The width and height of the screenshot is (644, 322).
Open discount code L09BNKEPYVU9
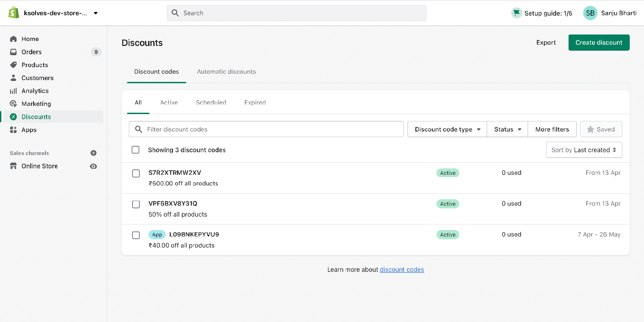coord(194,235)
